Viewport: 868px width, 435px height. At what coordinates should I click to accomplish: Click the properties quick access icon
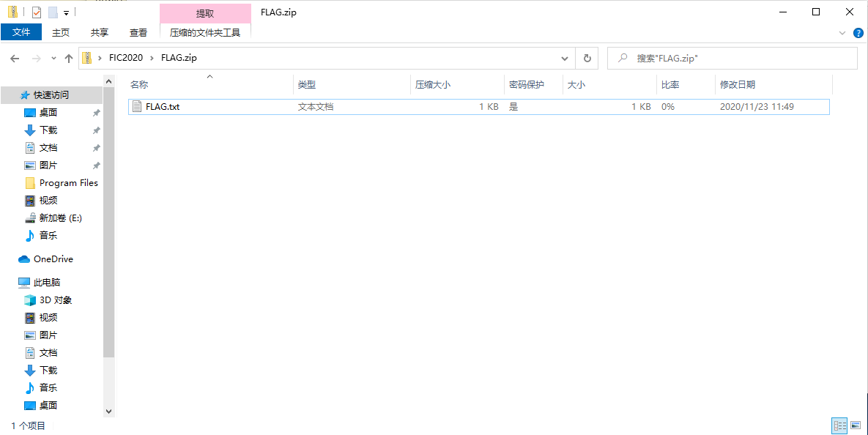point(37,12)
